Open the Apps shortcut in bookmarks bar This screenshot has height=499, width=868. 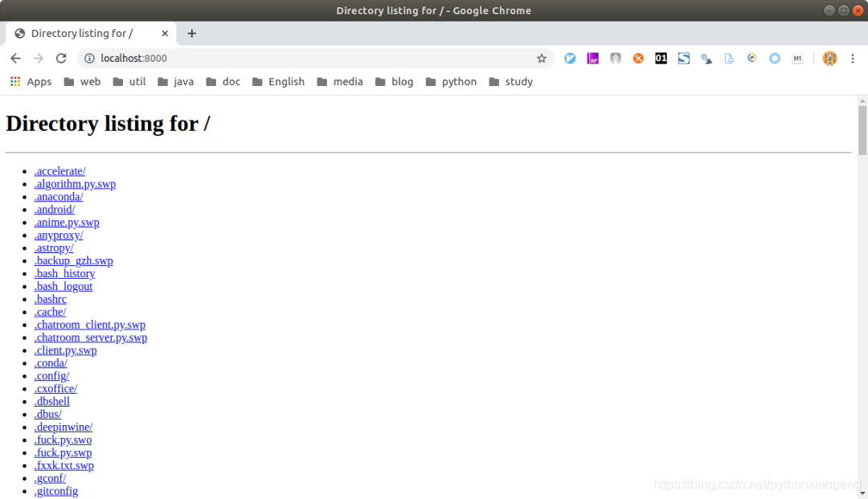tap(31, 82)
